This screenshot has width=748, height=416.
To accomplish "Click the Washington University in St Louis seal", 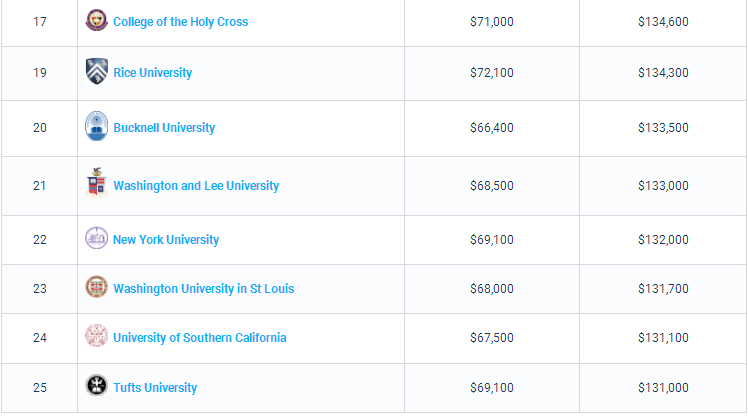I will tap(96, 288).
